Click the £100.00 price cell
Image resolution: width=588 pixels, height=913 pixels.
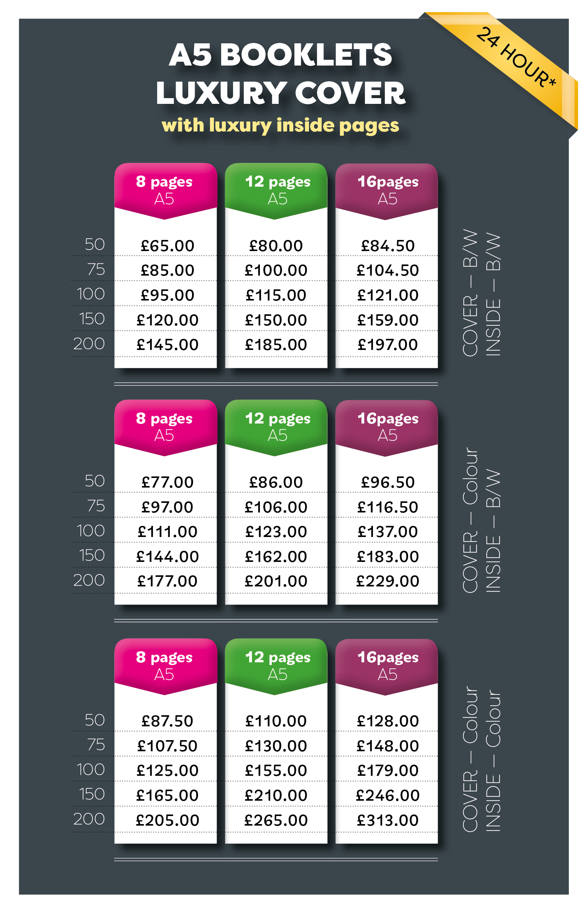[x=276, y=271]
